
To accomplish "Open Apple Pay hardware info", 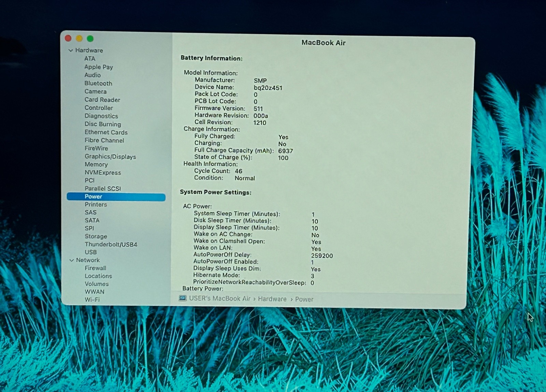I will (x=99, y=67).
